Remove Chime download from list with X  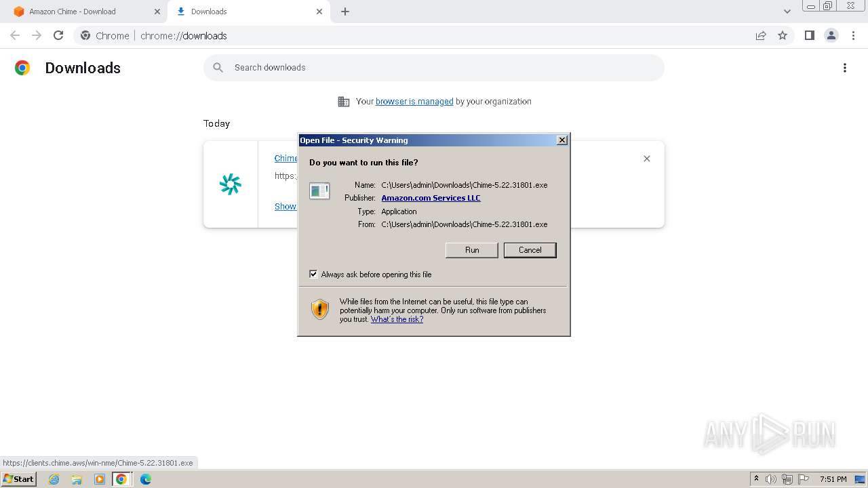click(x=647, y=159)
